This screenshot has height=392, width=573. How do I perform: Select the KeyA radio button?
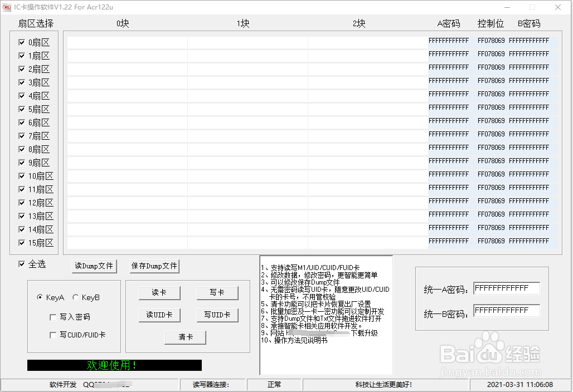click(x=40, y=297)
